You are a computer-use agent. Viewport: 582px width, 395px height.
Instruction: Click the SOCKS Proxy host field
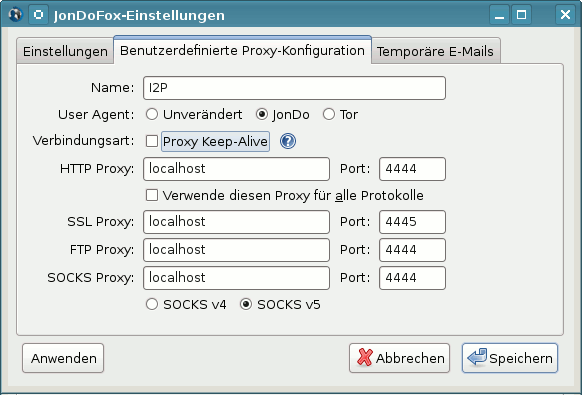[236, 278]
